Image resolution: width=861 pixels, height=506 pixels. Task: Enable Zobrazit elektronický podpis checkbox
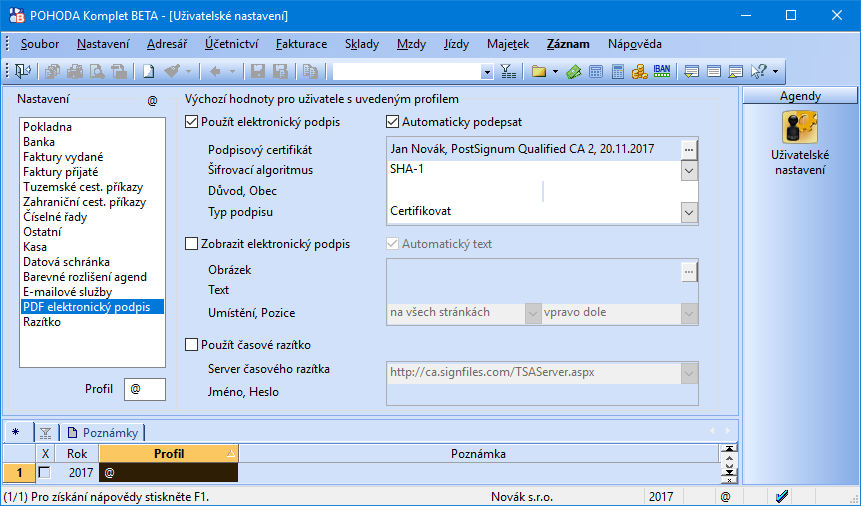[191, 244]
